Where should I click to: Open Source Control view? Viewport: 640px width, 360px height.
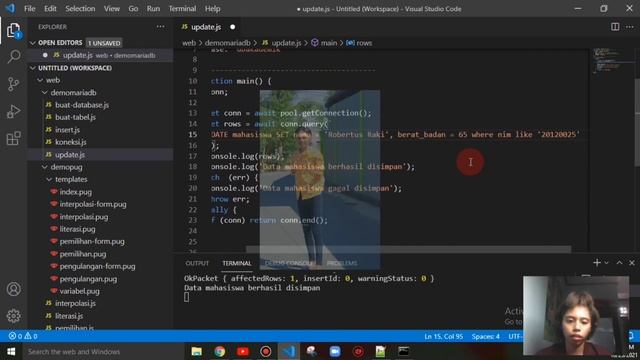coord(13,84)
